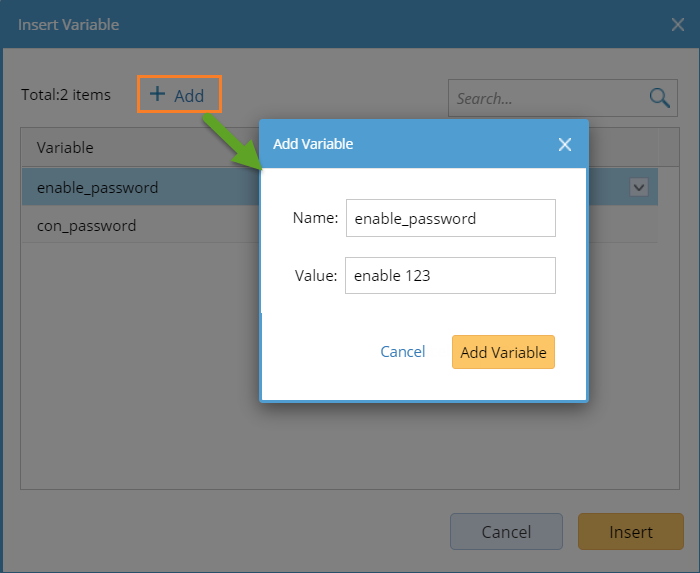Click the Add text label
The width and height of the screenshot is (700, 573).
pos(189,96)
